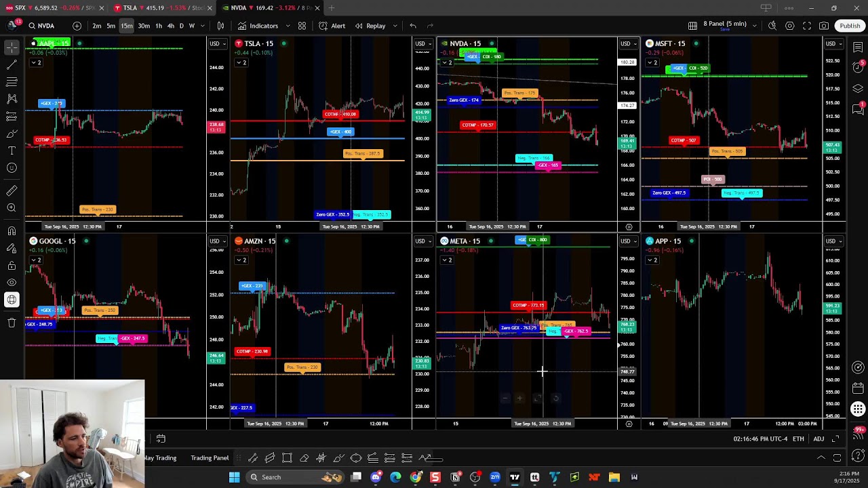
Task: Expand the Replay options dropdown arrow
Action: pyautogui.click(x=393, y=26)
